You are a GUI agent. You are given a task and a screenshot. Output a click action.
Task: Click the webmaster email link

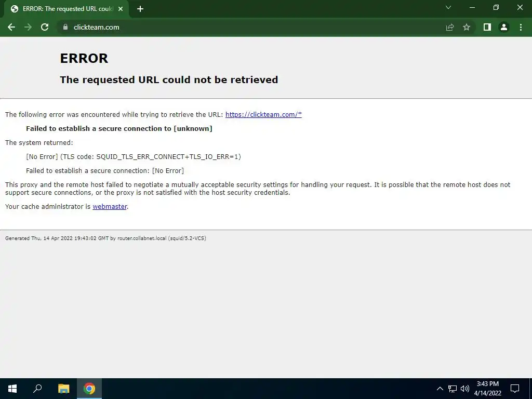click(110, 207)
